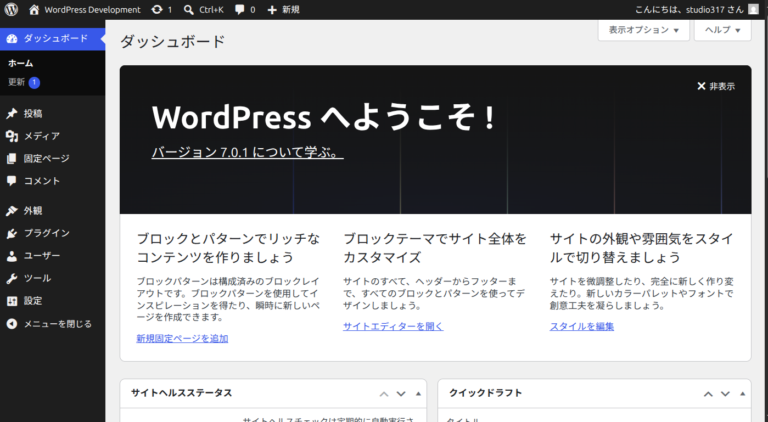Open プラグイン in the sidebar
The image size is (768, 422).
[52, 234]
